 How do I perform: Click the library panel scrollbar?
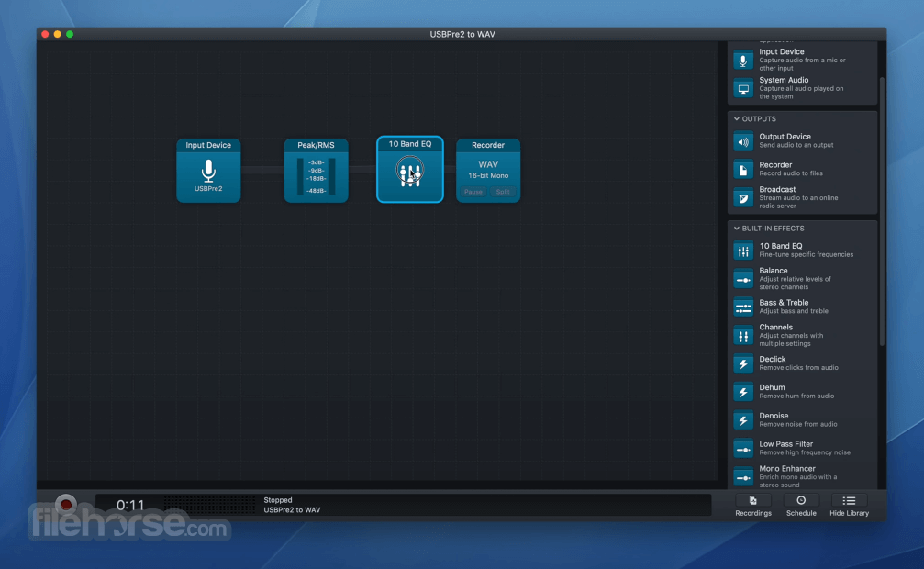(882, 211)
